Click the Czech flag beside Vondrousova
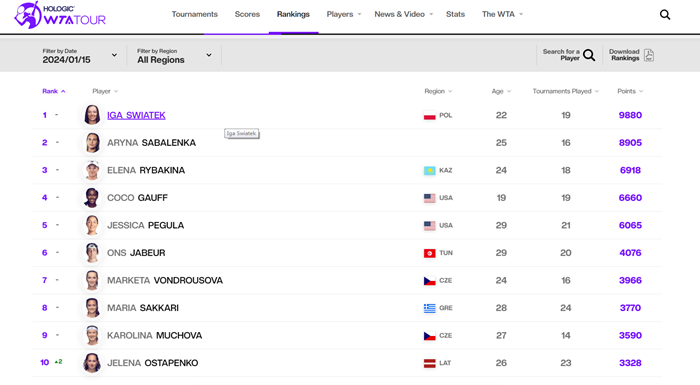This screenshot has width=700, height=385. click(x=429, y=280)
